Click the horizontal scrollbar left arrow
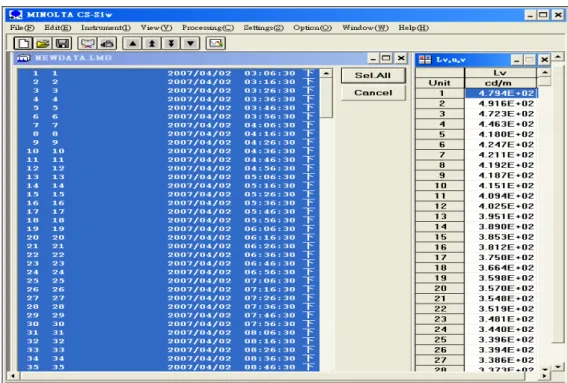The image size is (568, 383). point(13,376)
